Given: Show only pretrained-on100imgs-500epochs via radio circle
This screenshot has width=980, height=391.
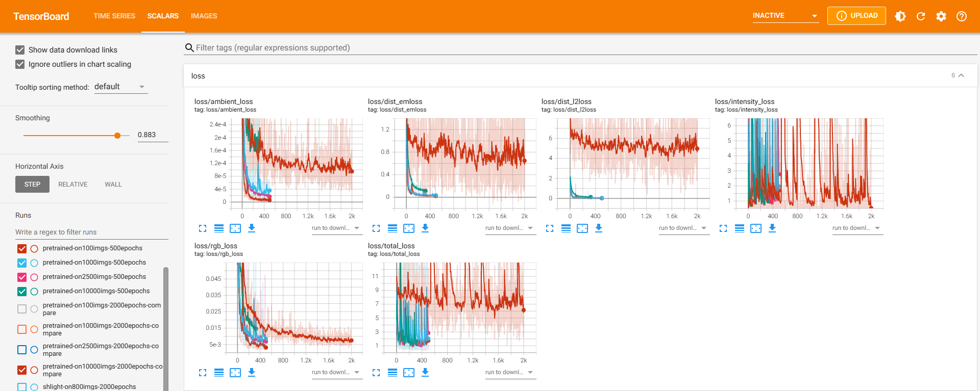Looking at the screenshot, I should click(34, 249).
